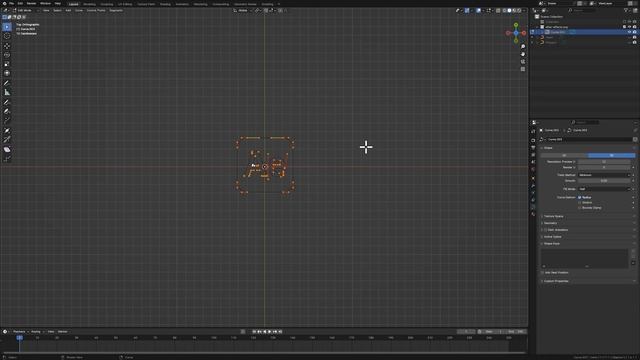This screenshot has height=360, width=640.
Task: Click the outliner search field
Action: click(x=583, y=10)
